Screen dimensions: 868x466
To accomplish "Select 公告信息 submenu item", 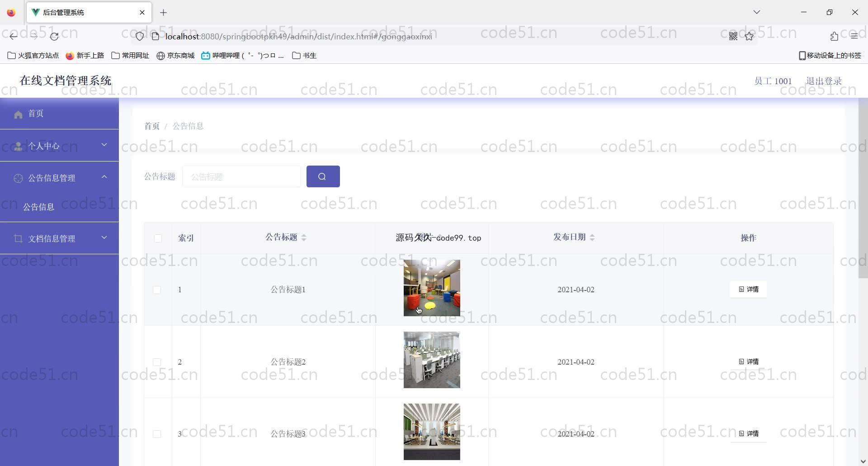I will pos(59,207).
